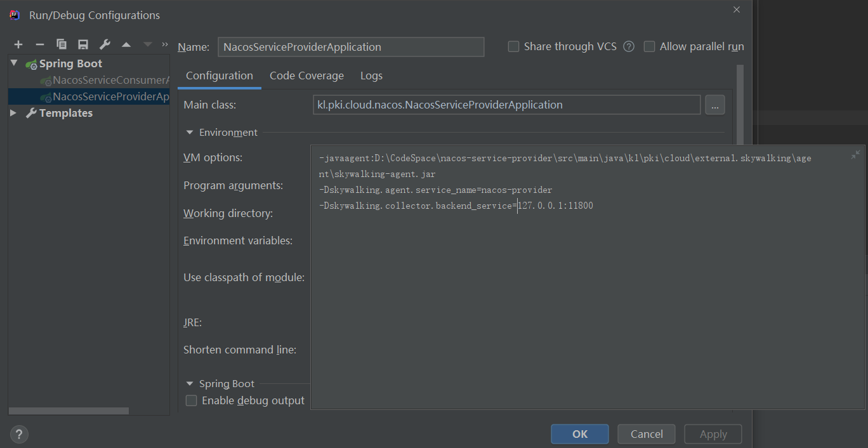Click Cancel button
Image resolution: width=868 pixels, height=448 pixels.
(x=647, y=434)
